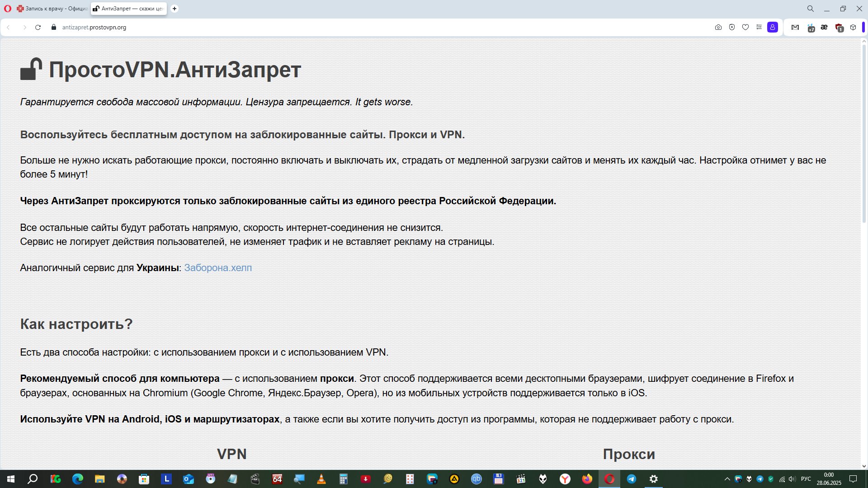The image size is (868, 488).
Task: Reload the page
Action: (x=38, y=28)
